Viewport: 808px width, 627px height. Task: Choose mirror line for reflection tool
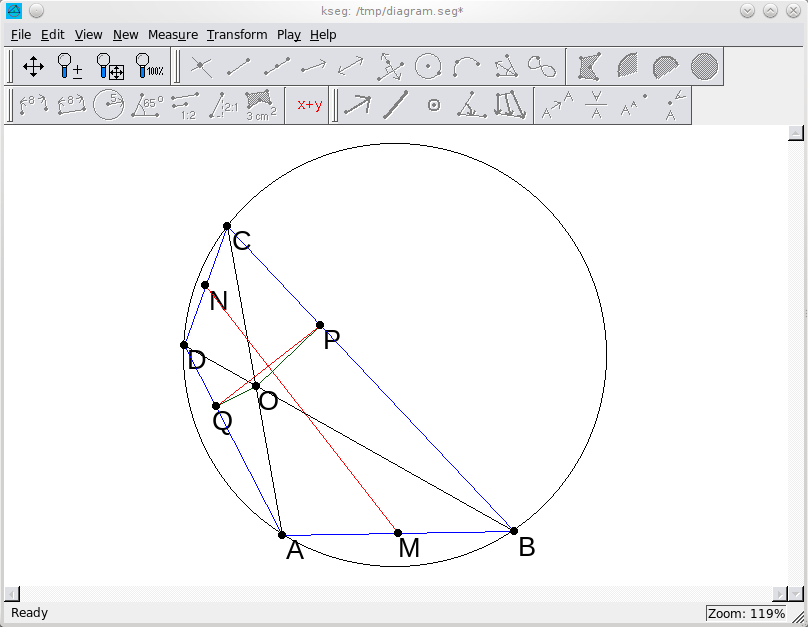pos(396,105)
